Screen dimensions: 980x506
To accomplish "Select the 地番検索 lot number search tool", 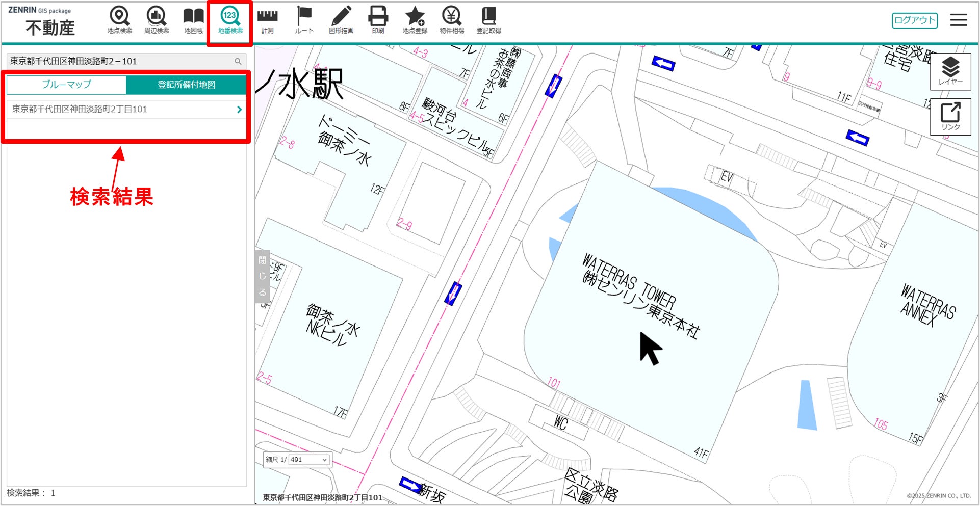I will [230, 20].
